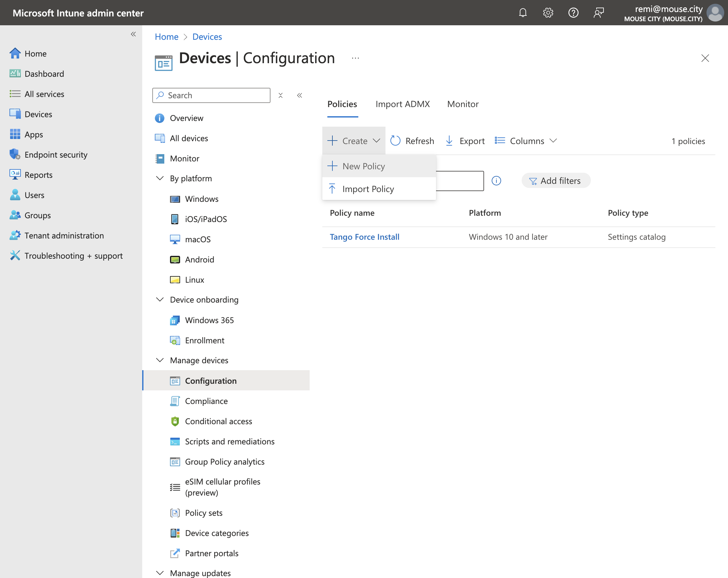Open the settings gear in the header
The image size is (728, 578).
548,13
